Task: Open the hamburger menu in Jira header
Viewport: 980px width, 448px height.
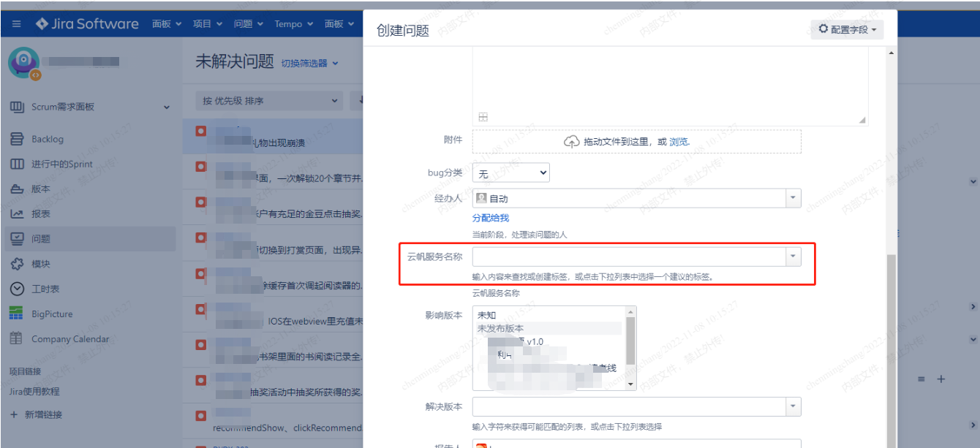Action: coord(16,24)
